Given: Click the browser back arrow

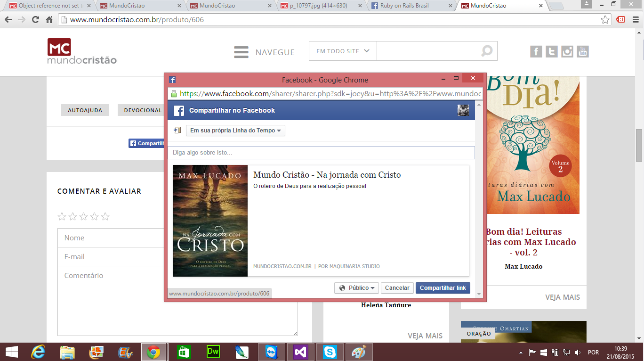Looking at the screenshot, I should 8,20.
